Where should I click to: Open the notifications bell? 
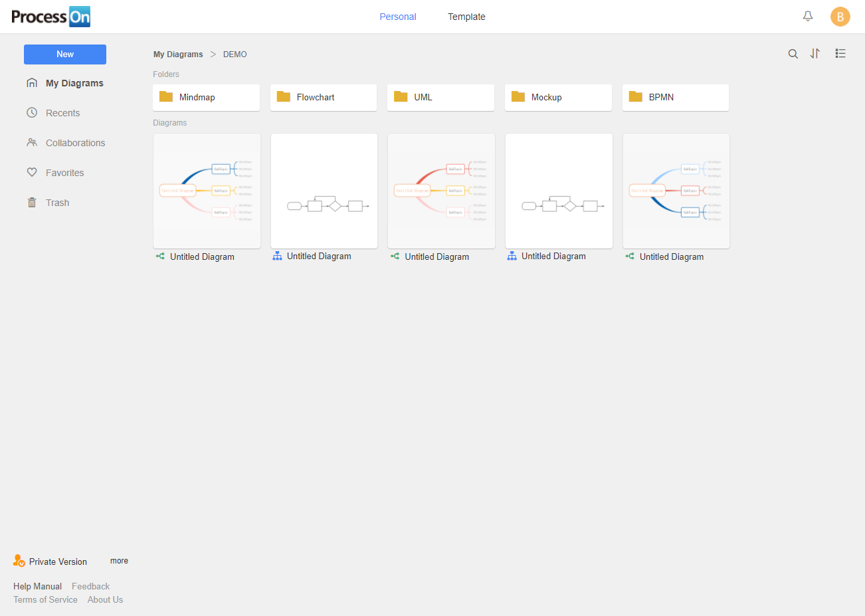point(808,17)
